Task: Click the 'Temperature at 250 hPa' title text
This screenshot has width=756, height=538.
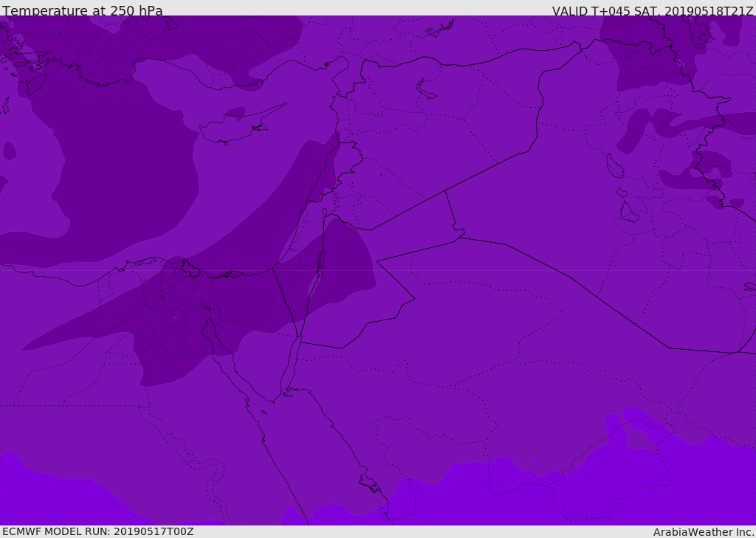Action: [x=83, y=10]
